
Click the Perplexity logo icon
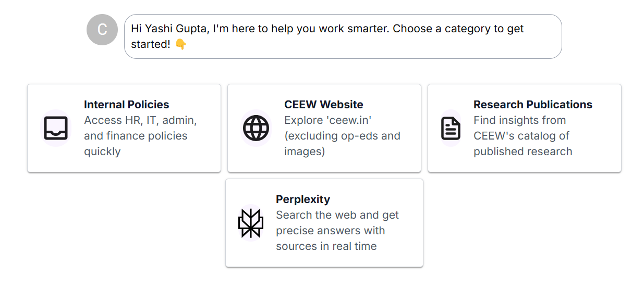tap(251, 223)
